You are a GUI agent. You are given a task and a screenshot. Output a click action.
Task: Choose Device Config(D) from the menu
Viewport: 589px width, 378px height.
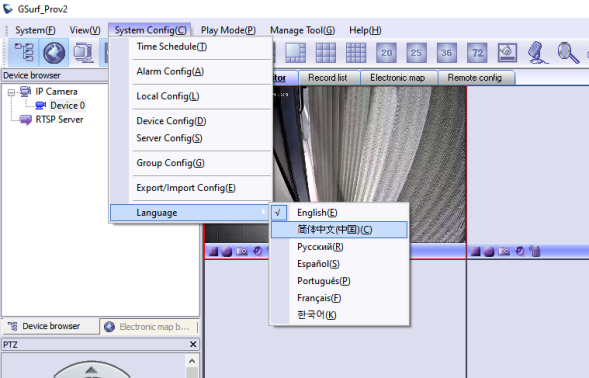coord(191,121)
